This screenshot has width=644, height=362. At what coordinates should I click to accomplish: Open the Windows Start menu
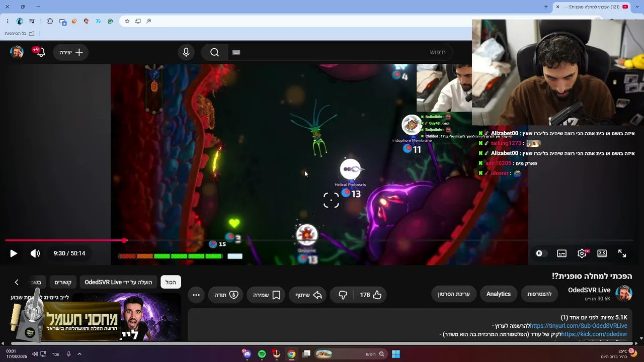396,354
